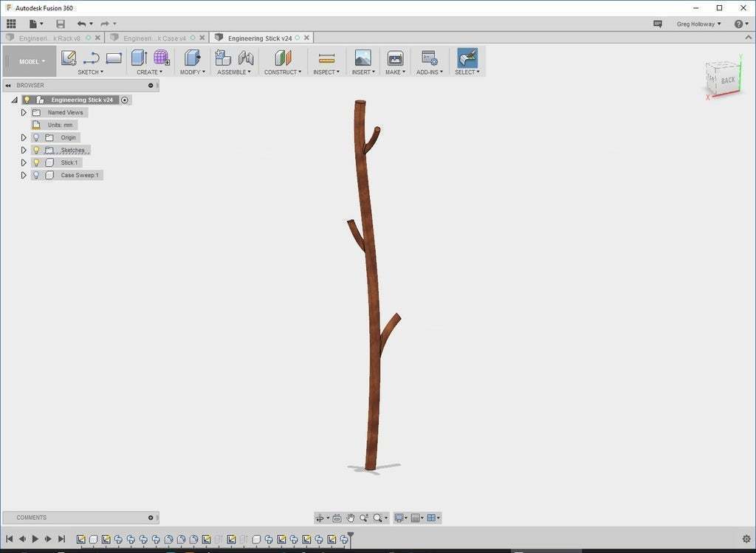Viewport: 756px width, 553px height.
Task: Open the MODEL workspace dropdown
Action: coord(32,61)
